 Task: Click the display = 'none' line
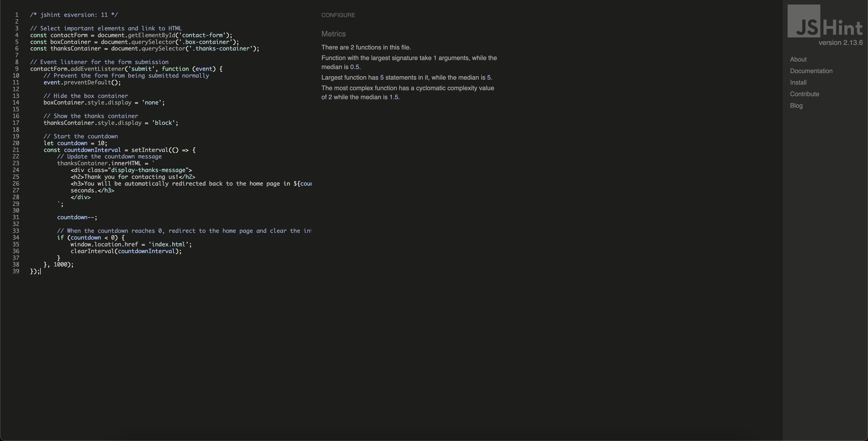click(104, 102)
